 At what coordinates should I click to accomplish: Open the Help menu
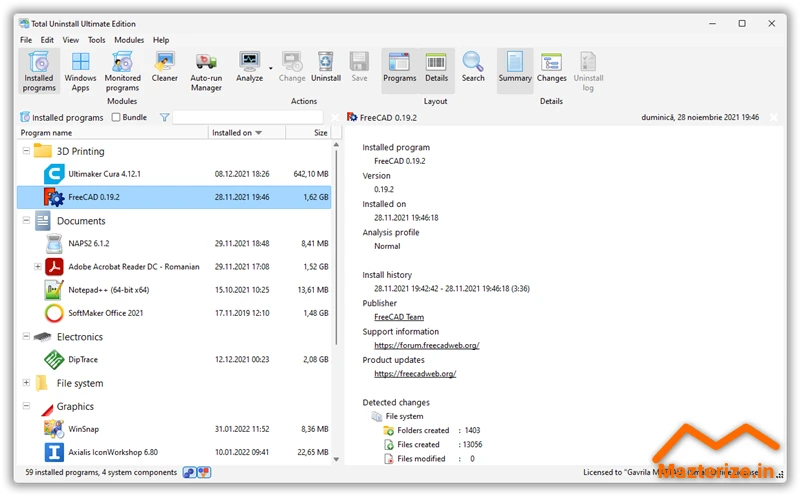pyautogui.click(x=161, y=40)
